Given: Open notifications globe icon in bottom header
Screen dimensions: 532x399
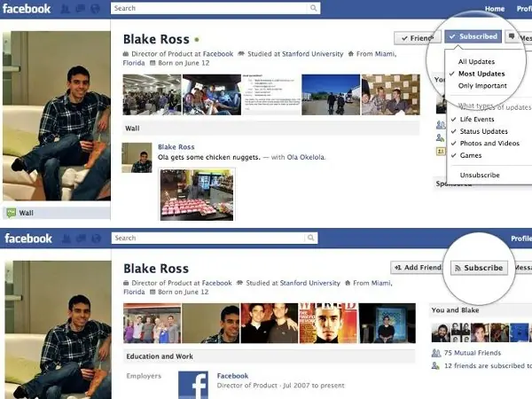Looking at the screenshot, I should tap(97, 239).
